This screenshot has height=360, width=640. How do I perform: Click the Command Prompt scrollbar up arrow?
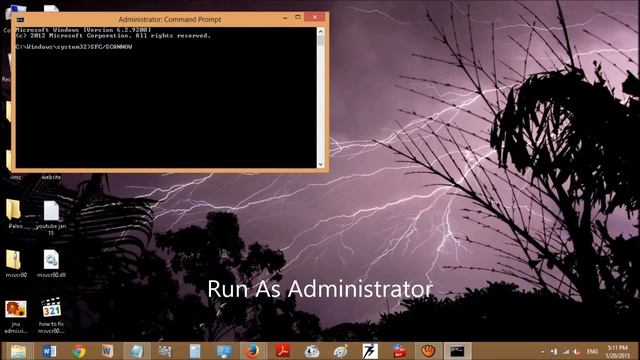coord(320,31)
